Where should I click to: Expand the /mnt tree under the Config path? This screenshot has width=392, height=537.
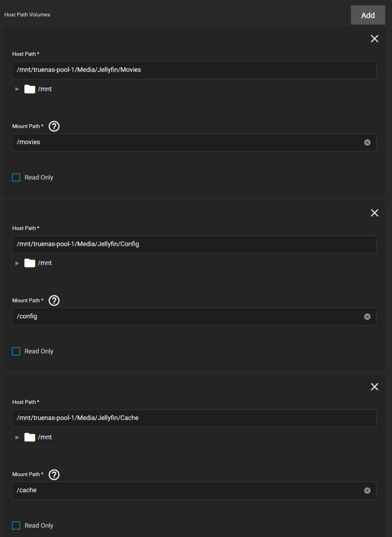coord(17,263)
